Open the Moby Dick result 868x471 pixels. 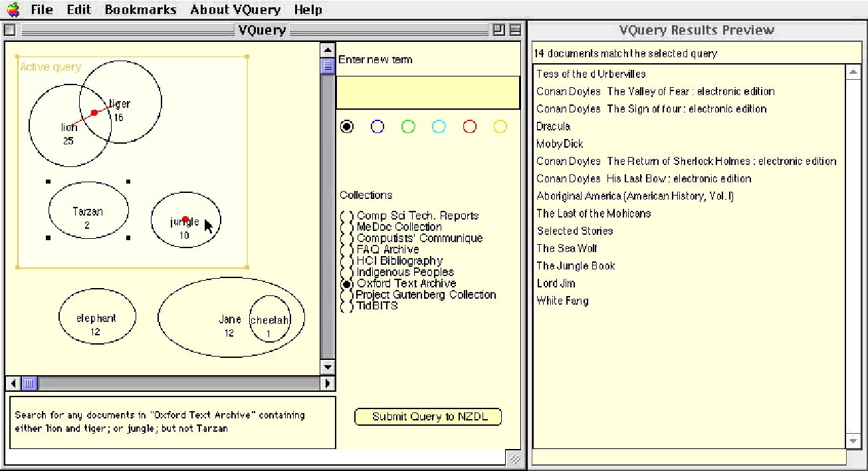[560, 143]
